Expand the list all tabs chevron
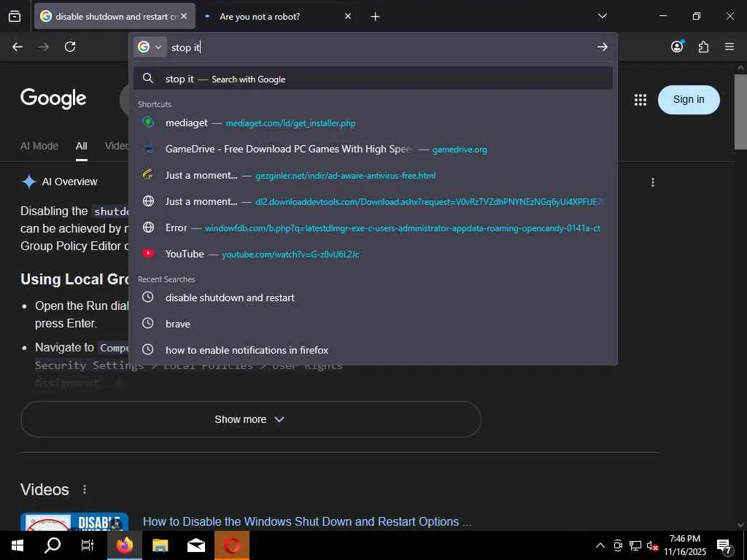This screenshot has height=560, width=747. (x=602, y=16)
